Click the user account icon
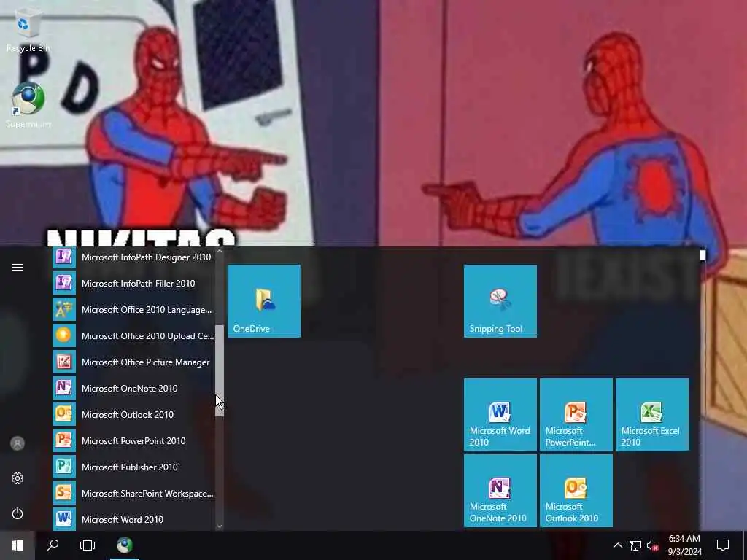Image resolution: width=747 pixels, height=560 pixels. (x=18, y=443)
